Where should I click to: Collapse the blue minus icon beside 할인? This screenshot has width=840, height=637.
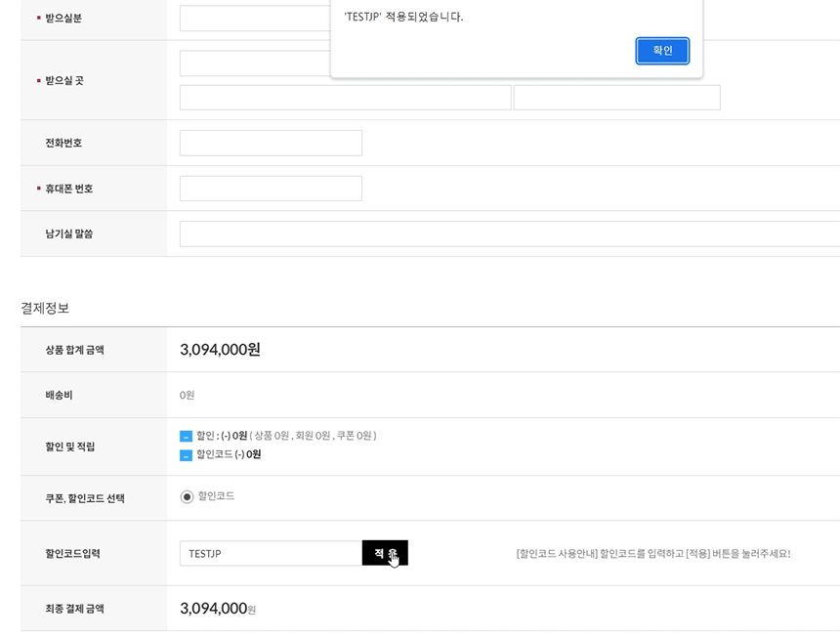(x=186, y=437)
